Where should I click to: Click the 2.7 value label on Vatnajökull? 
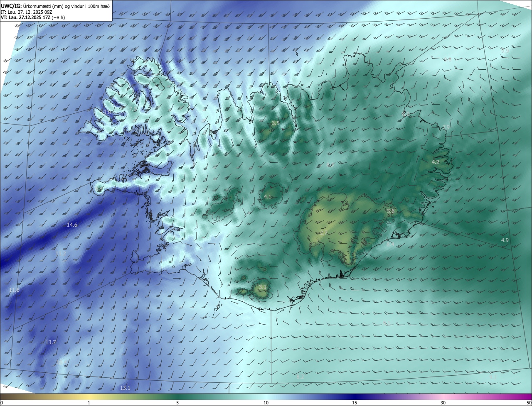[x=324, y=232]
